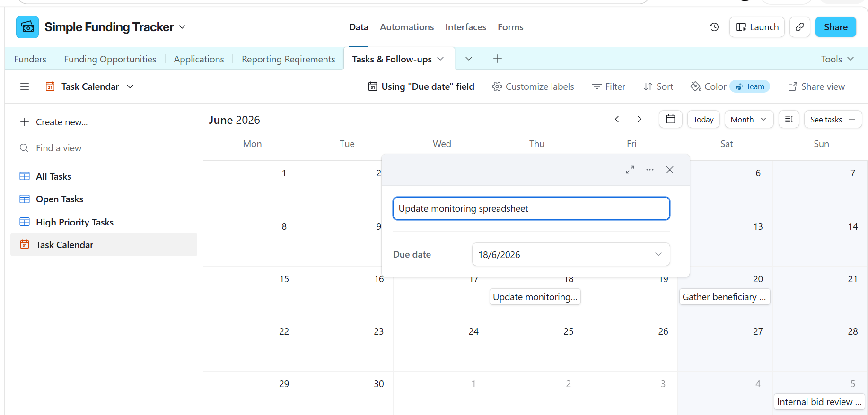
Task: Open the See tasks panel
Action: tap(833, 119)
